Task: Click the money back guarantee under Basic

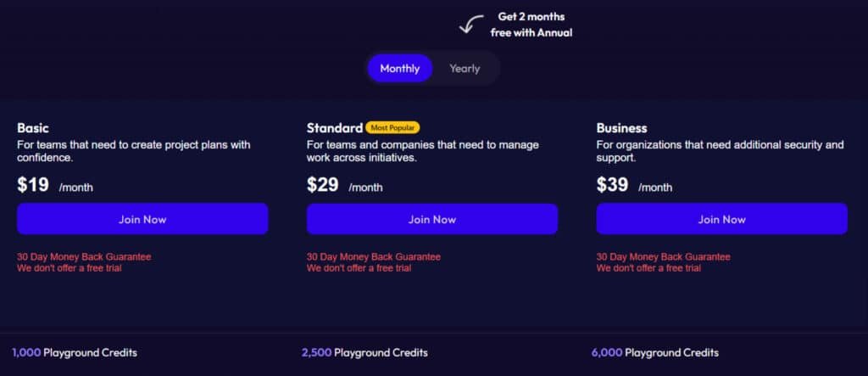Action: click(84, 256)
